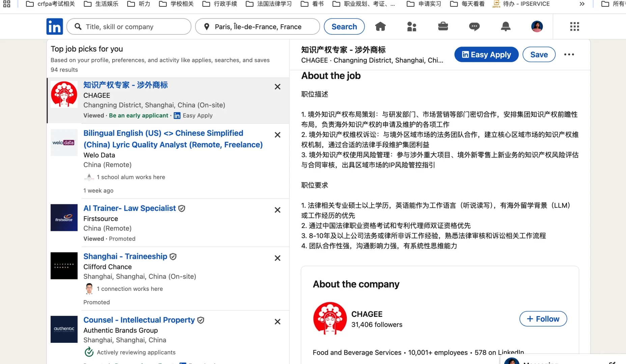Click the Easy Apply button

pyautogui.click(x=486, y=55)
